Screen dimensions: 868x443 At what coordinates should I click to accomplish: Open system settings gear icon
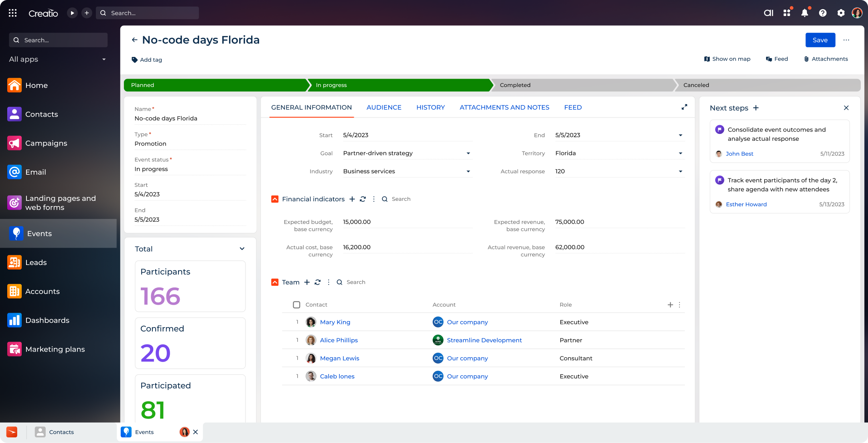coord(841,12)
